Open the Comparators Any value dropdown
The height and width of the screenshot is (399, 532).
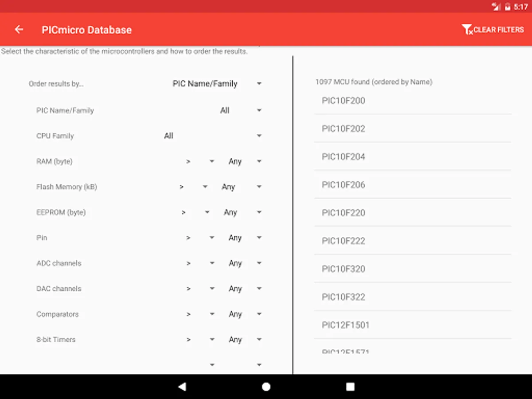[x=245, y=314]
